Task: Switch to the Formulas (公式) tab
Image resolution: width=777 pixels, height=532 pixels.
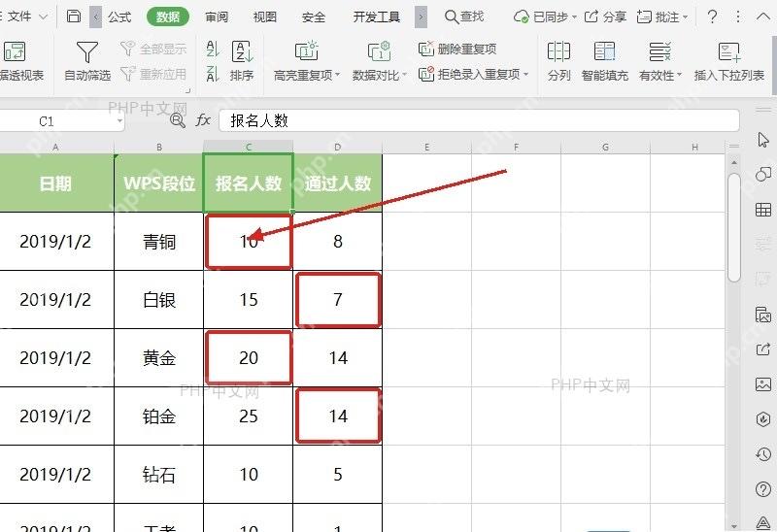Action: (119, 17)
